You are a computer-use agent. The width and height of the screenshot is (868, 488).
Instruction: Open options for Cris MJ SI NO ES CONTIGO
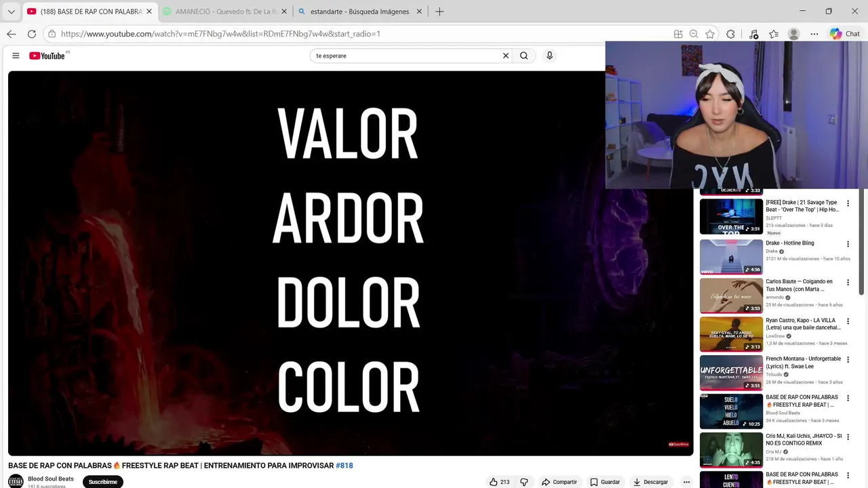click(x=848, y=438)
